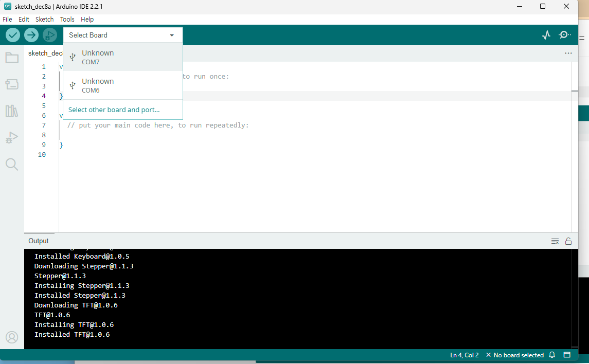Open the Sketchbook folder panel
The width and height of the screenshot is (589, 364).
pos(12,58)
